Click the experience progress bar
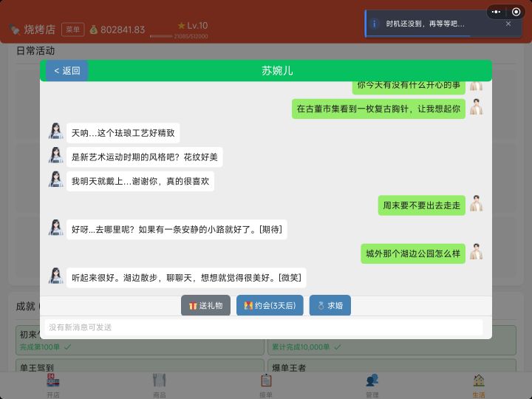This screenshot has height=399, width=532. [x=162, y=36]
